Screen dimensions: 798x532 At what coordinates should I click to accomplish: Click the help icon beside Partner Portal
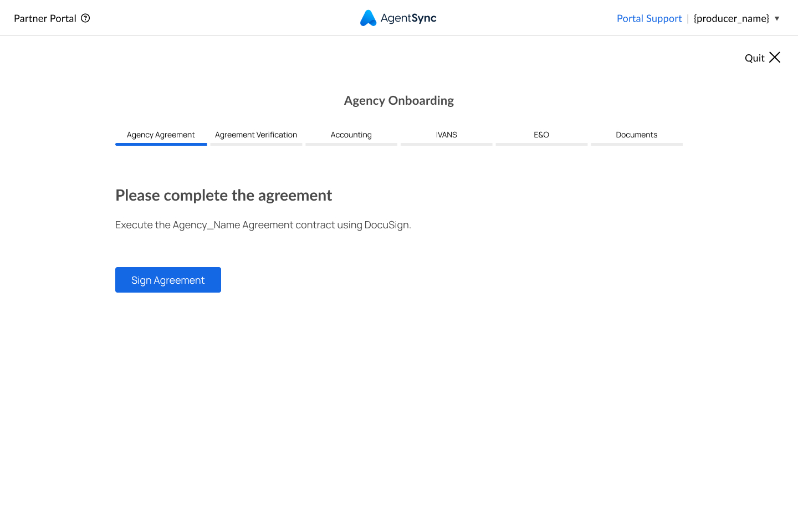(x=85, y=18)
